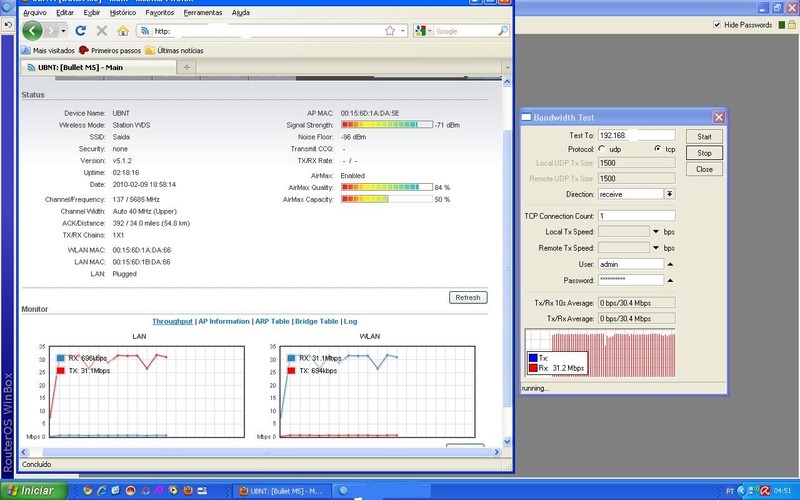
Task: Click the Refresh button in Status section
Action: coord(467,297)
